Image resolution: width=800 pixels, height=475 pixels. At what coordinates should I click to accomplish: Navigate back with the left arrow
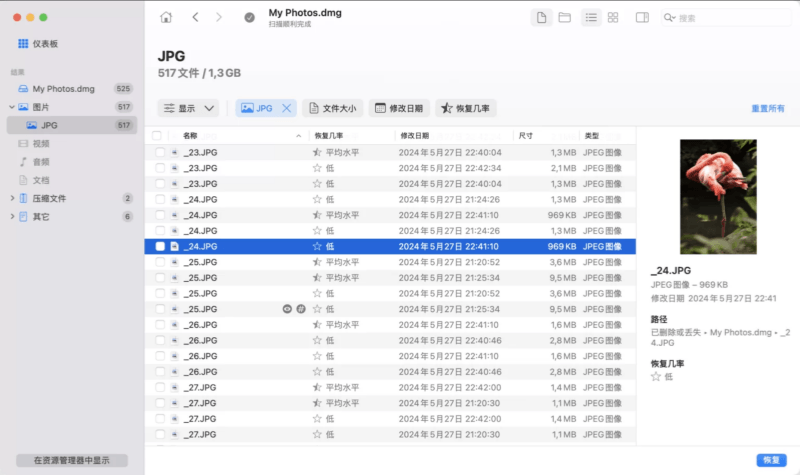[195, 17]
